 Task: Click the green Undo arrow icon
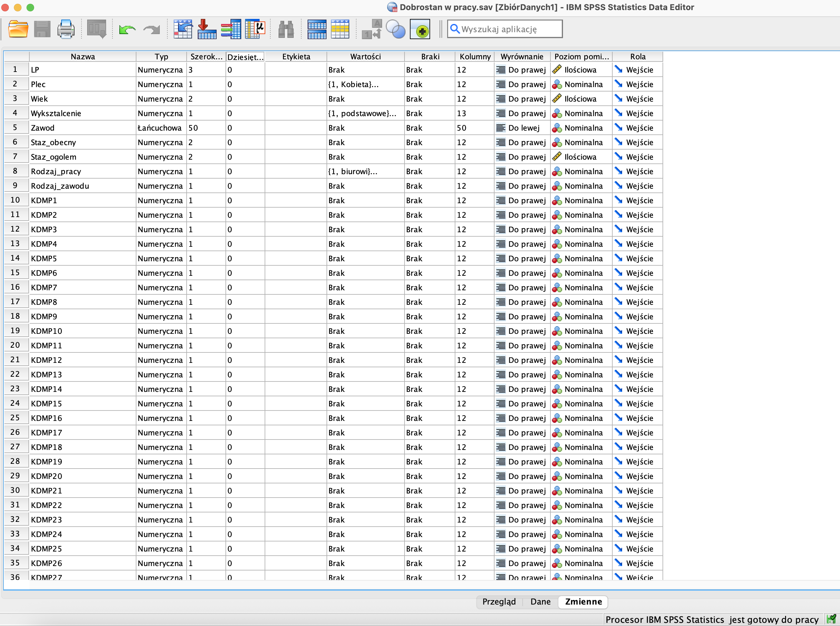[x=127, y=29]
